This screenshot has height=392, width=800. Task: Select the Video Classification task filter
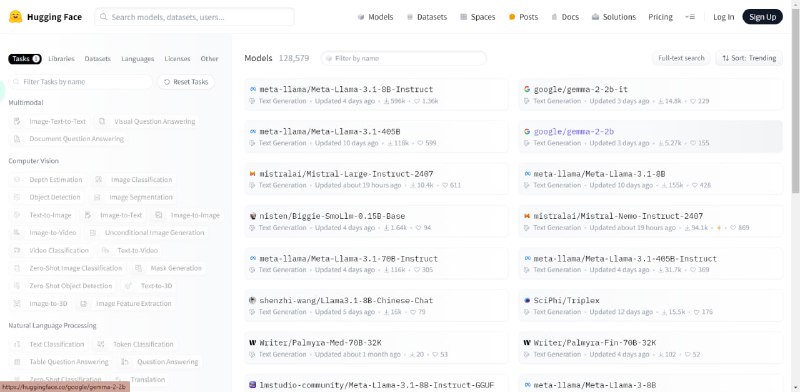51,251
